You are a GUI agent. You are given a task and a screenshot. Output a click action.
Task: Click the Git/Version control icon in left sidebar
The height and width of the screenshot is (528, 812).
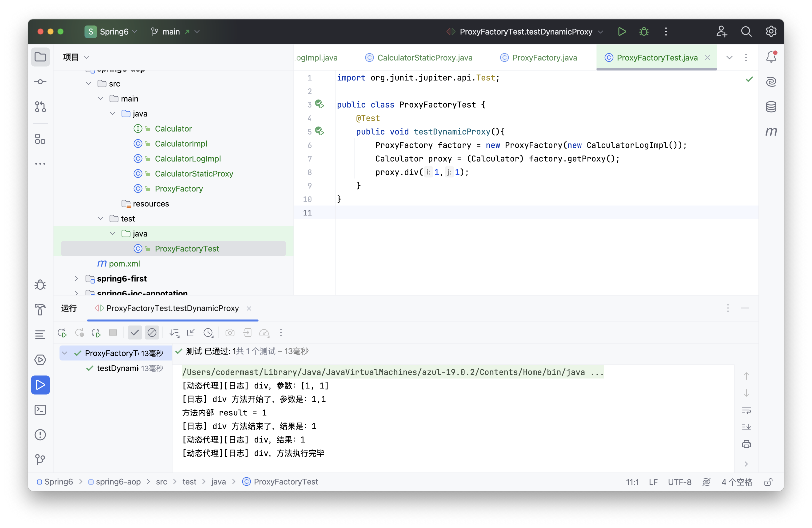(40, 459)
